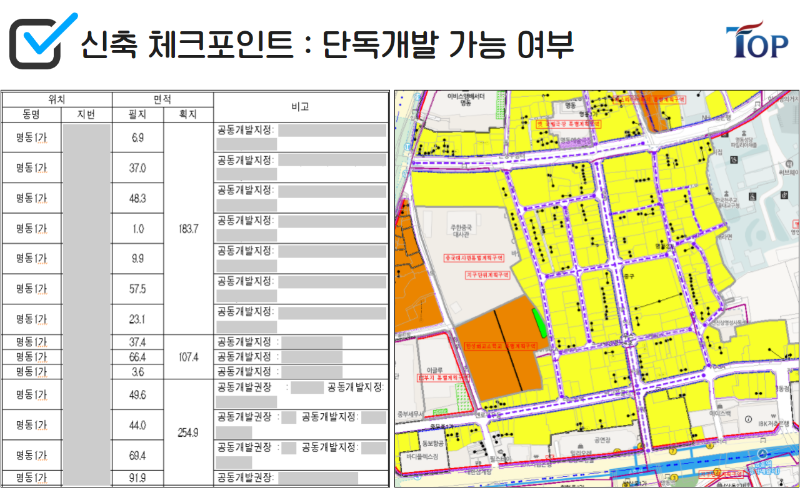The height and width of the screenshot is (495, 800).
Task: Click the IBK저축은행 map label
Action: 773,424
